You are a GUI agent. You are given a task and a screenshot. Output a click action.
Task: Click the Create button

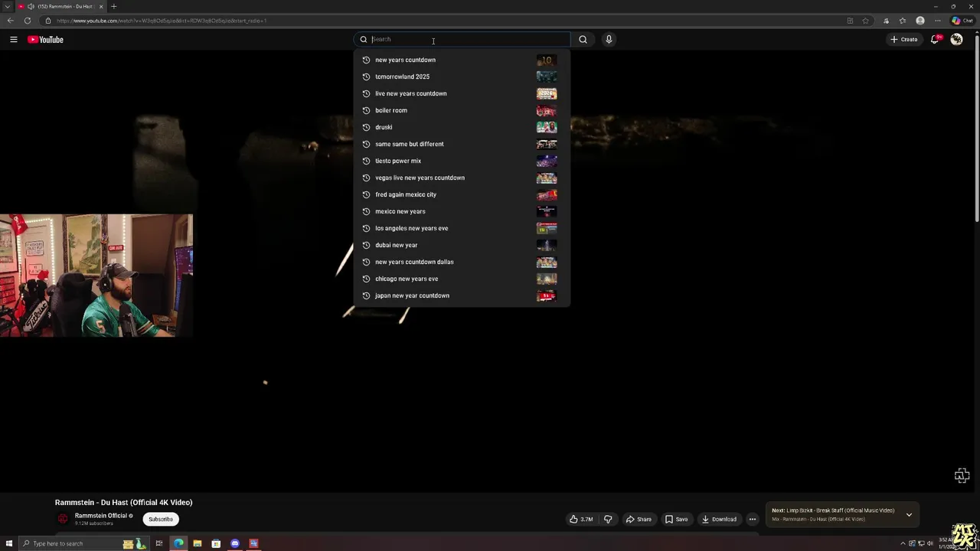click(903, 40)
